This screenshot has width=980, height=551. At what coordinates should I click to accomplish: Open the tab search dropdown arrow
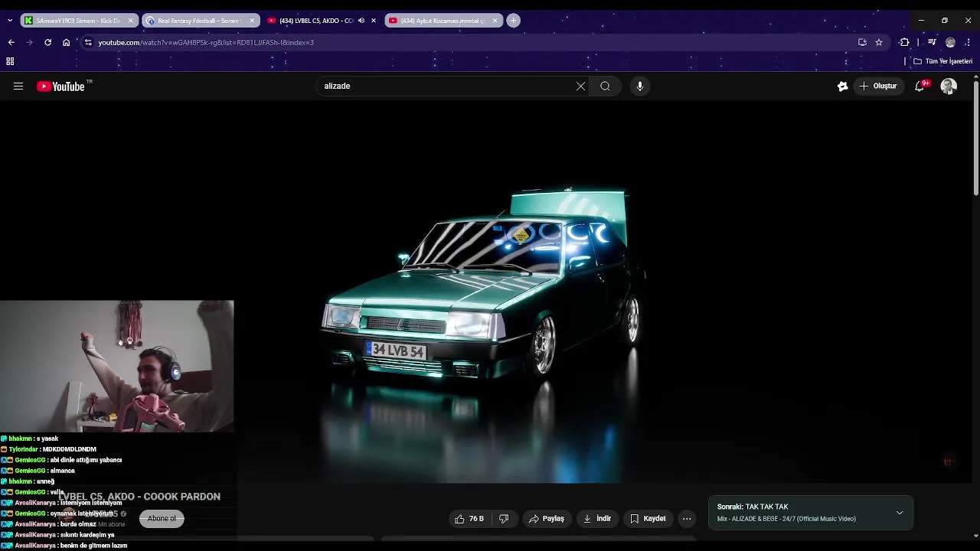click(9, 21)
